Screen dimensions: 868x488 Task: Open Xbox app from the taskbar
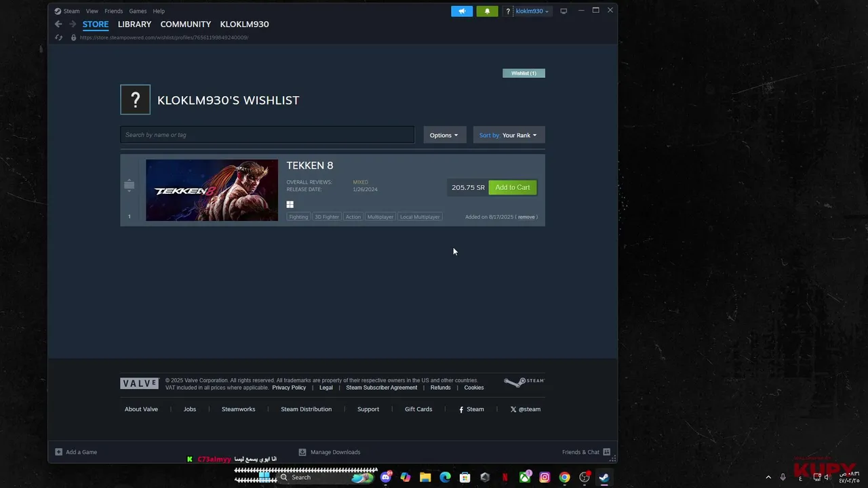[x=525, y=477]
